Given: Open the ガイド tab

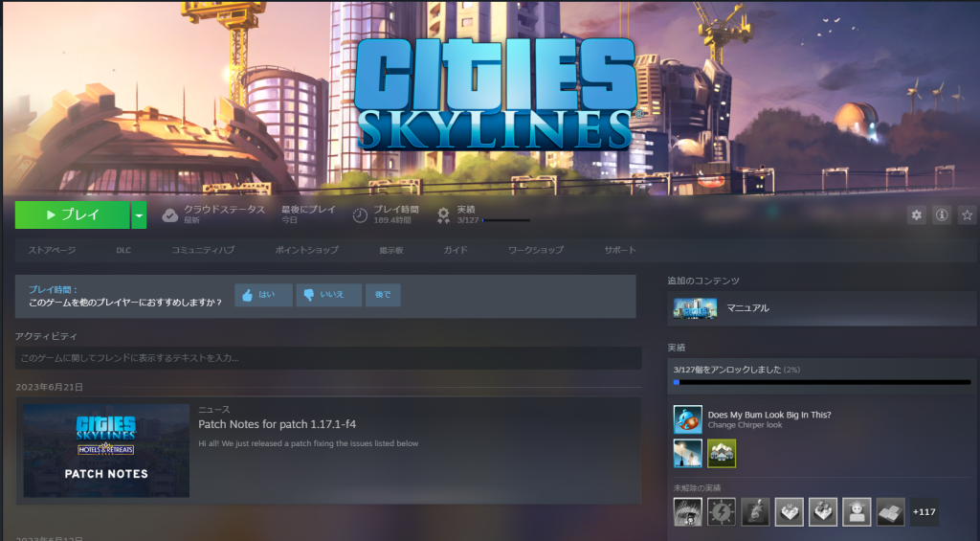Looking at the screenshot, I should tap(456, 250).
